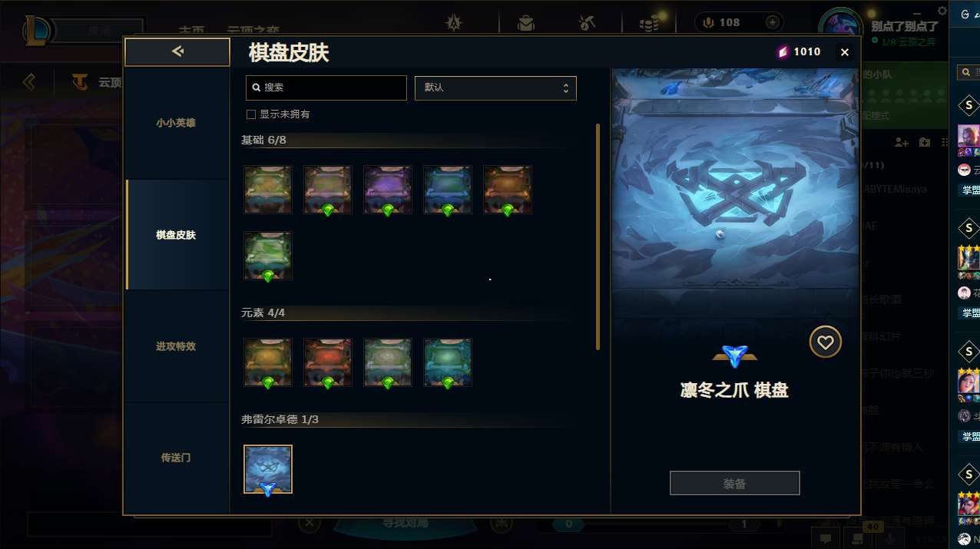The width and height of the screenshot is (980, 549).
Task: Click the 搜索 search input field
Action: (x=326, y=88)
